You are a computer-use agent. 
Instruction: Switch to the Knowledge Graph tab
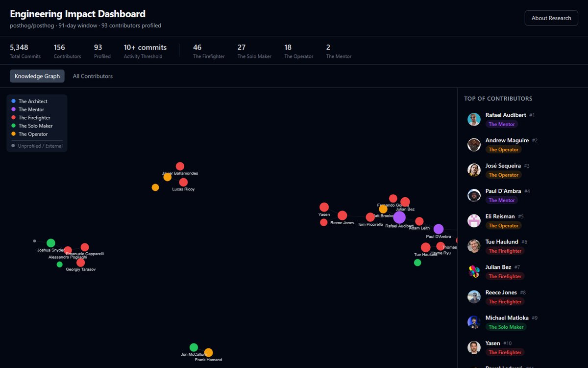point(37,76)
